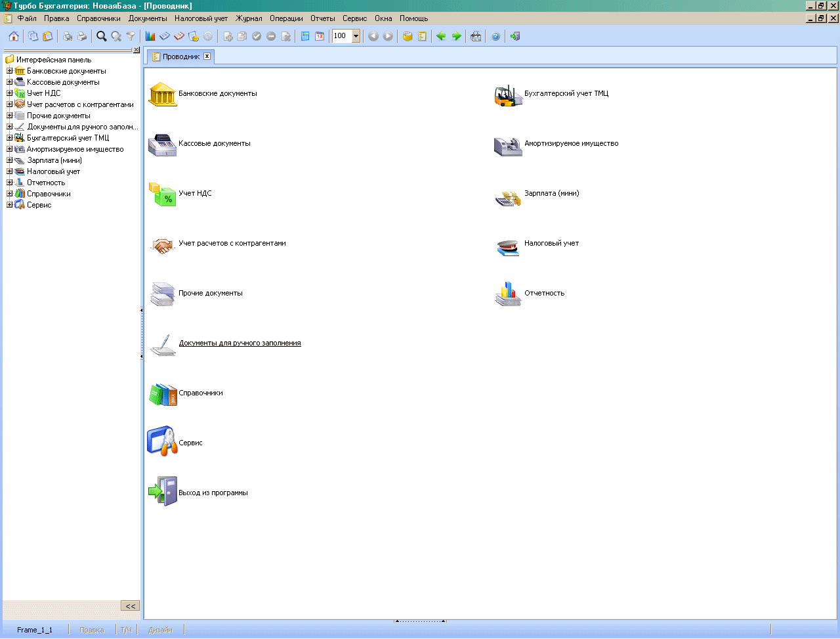Click the black magnifier Search icon
The image size is (840, 639).
click(102, 36)
